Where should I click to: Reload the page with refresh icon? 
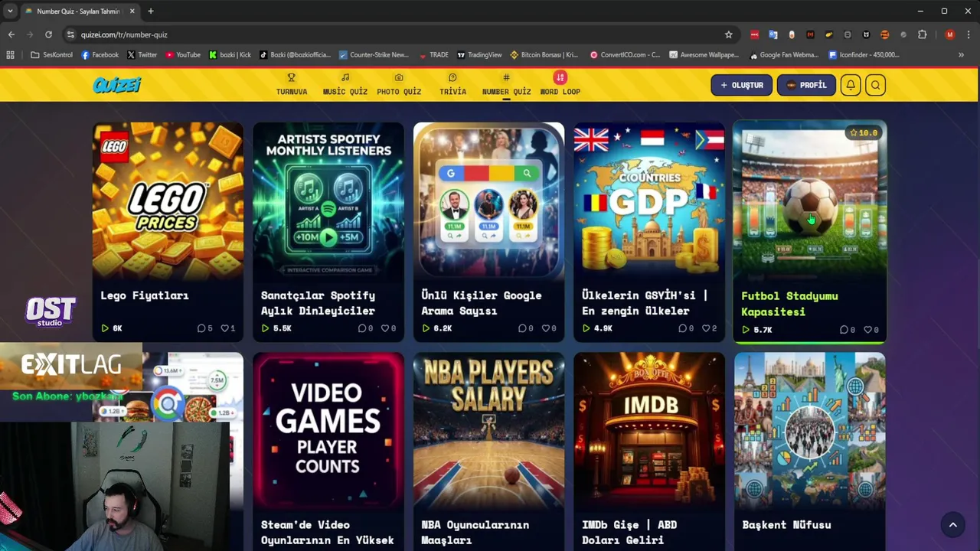tap(48, 34)
